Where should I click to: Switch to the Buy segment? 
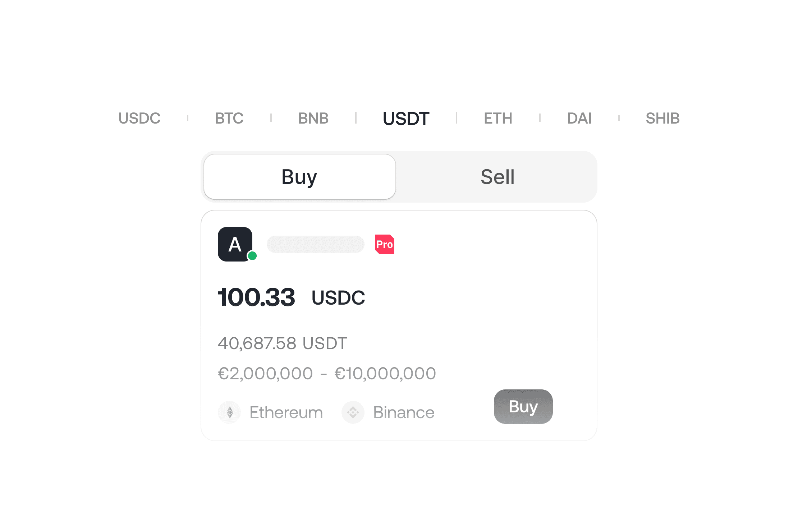click(300, 177)
